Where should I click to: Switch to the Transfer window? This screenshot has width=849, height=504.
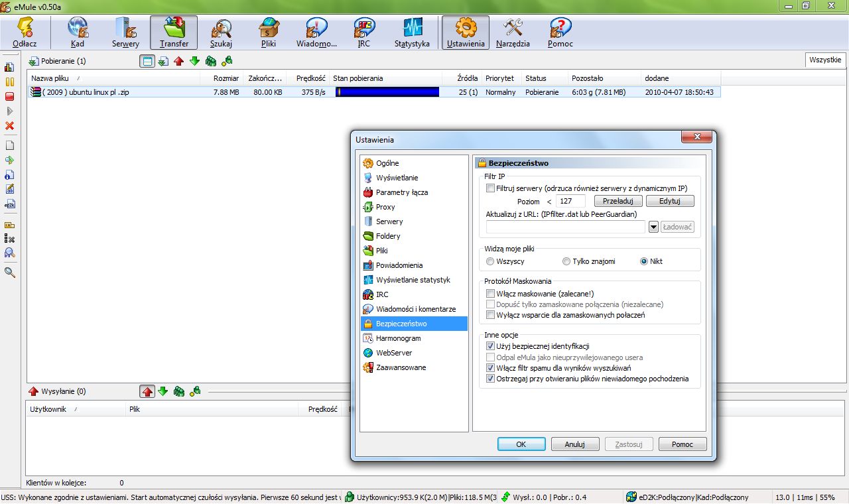coord(174,32)
